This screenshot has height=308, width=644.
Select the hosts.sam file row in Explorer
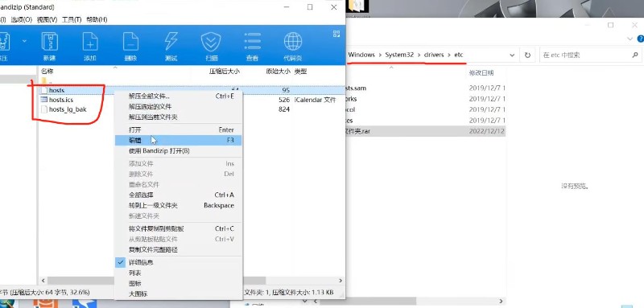[426, 88]
